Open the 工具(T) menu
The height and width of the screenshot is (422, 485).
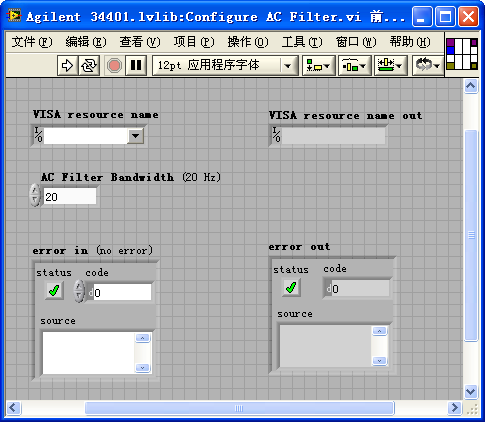point(302,42)
